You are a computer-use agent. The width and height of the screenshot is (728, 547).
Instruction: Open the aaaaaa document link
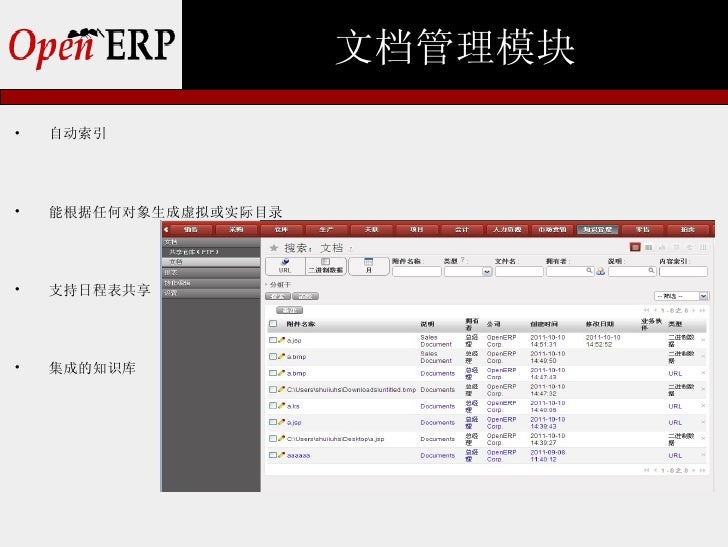[299, 456]
